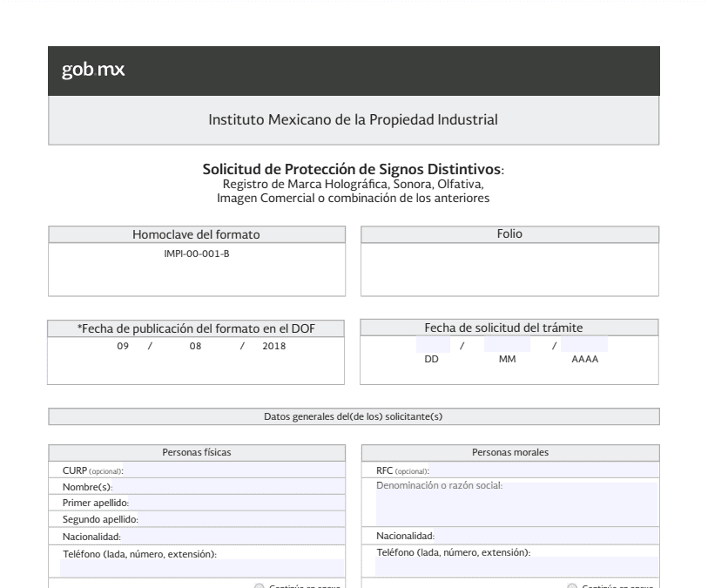Click the Teléfono field under Personas físicas
Viewport: 708px width, 588px height.
coord(202,568)
